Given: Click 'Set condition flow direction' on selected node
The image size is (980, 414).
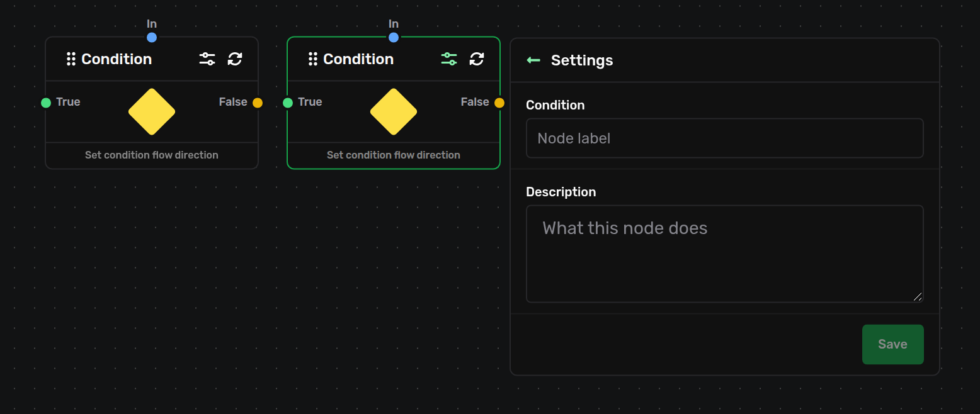Looking at the screenshot, I should [x=394, y=155].
